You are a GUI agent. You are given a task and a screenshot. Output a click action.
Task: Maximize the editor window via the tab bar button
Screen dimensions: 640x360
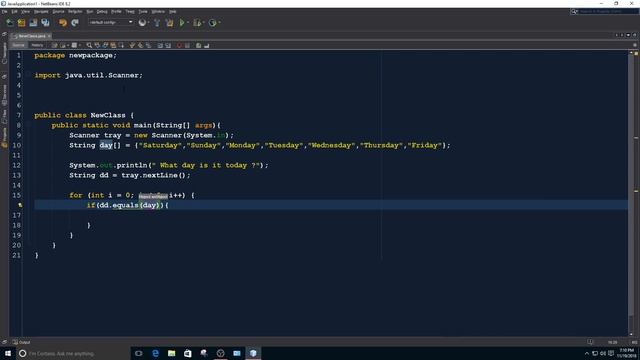point(634,36)
